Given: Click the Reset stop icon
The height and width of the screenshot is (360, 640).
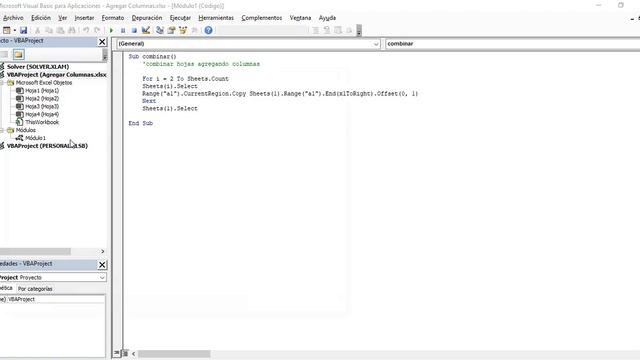Looking at the screenshot, I should coord(134,30).
